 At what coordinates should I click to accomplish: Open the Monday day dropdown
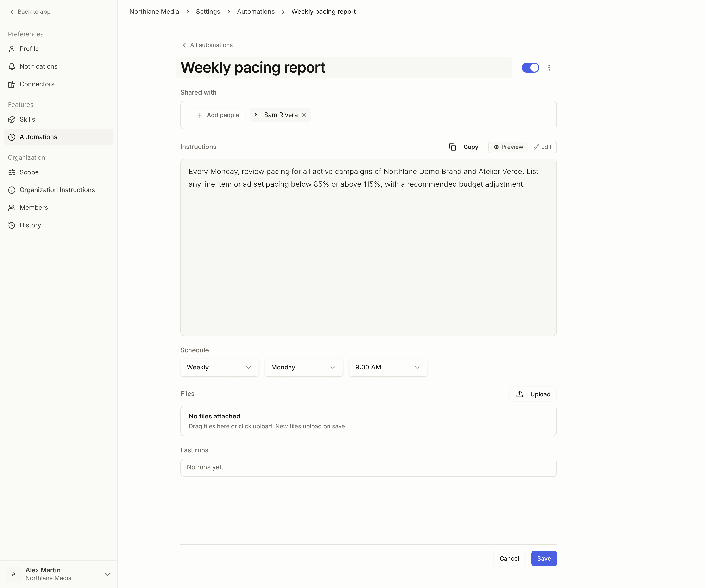click(x=304, y=367)
